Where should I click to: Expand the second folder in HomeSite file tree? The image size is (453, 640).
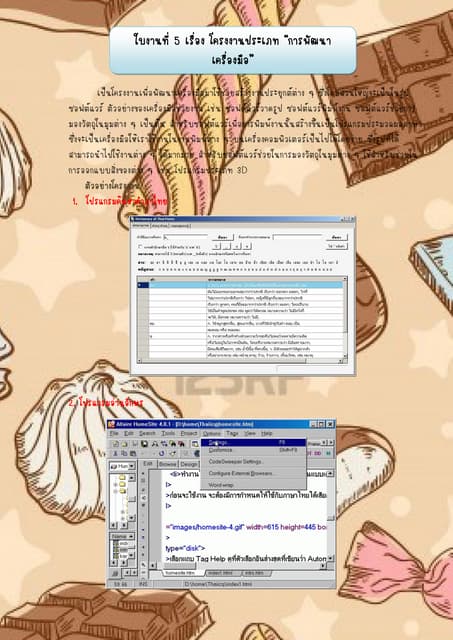click(115, 484)
